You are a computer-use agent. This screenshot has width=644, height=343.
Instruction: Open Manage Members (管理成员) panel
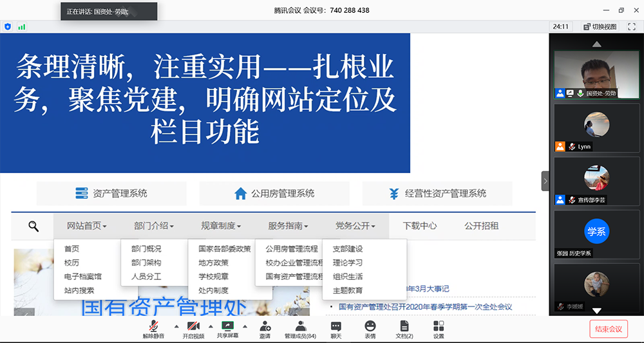click(300, 329)
